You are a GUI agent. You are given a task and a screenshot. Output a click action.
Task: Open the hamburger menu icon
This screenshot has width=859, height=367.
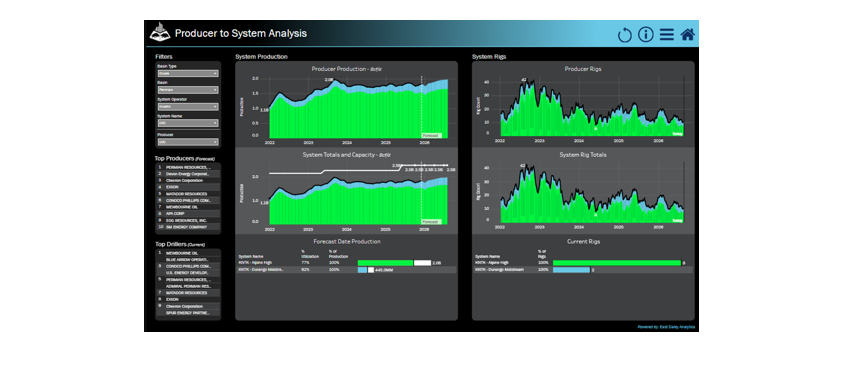pos(666,35)
